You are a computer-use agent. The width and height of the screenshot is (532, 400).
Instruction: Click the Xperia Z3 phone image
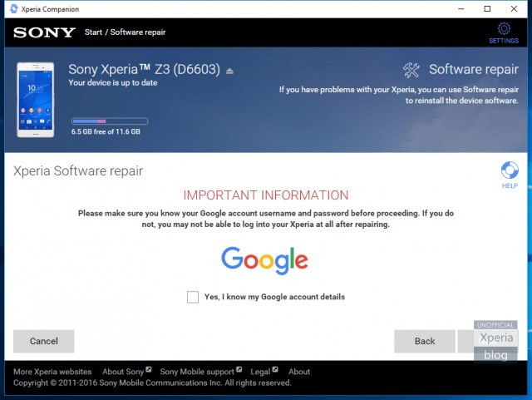pyautogui.click(x=35, y=99)
